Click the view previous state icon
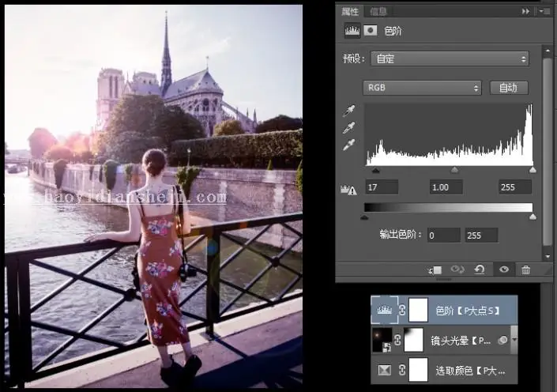Image resolution: width=557 pixels, height=392 pixels. [457, 269]
